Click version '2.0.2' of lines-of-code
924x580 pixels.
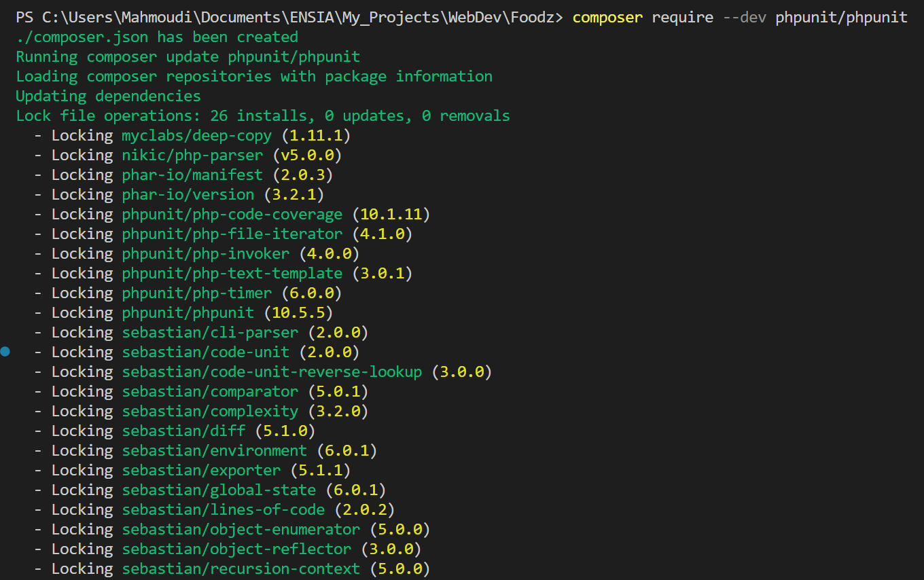[x=364, y=509]
